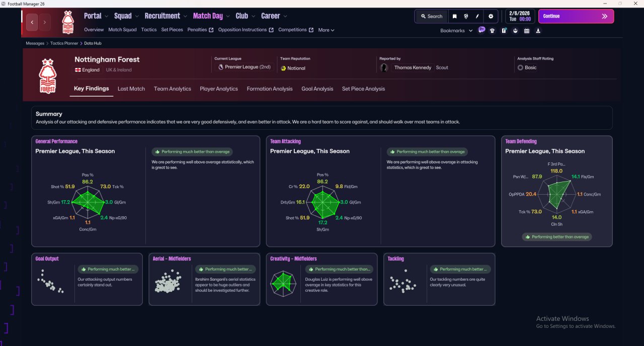The image size is (644, 346).
Task: Click the Search button
Action: tap(431, 16)
